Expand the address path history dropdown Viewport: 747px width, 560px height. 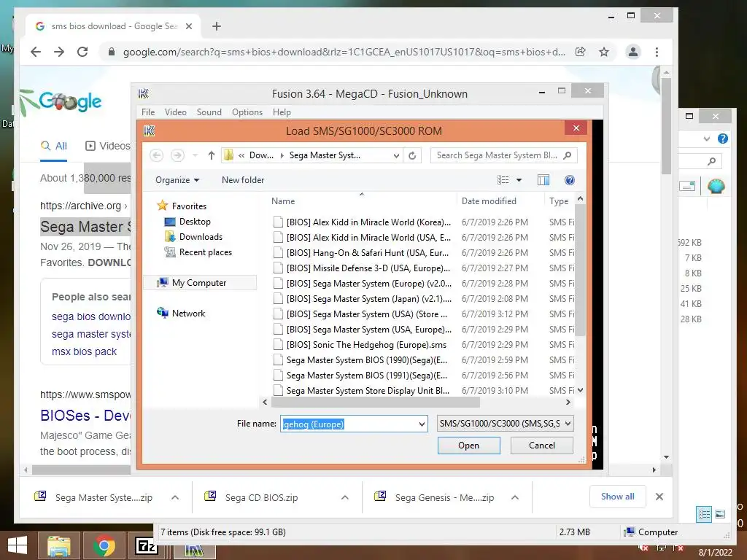(x=396, y=155)
